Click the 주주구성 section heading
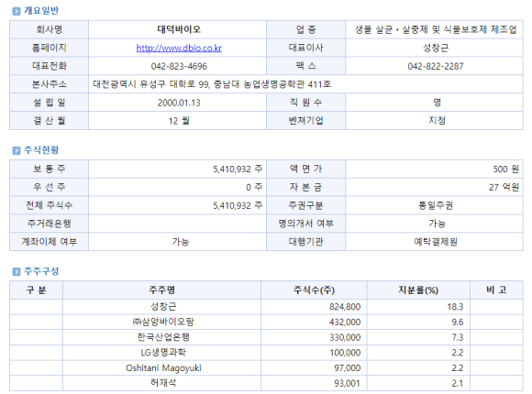Image resolution: width=532 pixels, height=394 pixels. 41,271
